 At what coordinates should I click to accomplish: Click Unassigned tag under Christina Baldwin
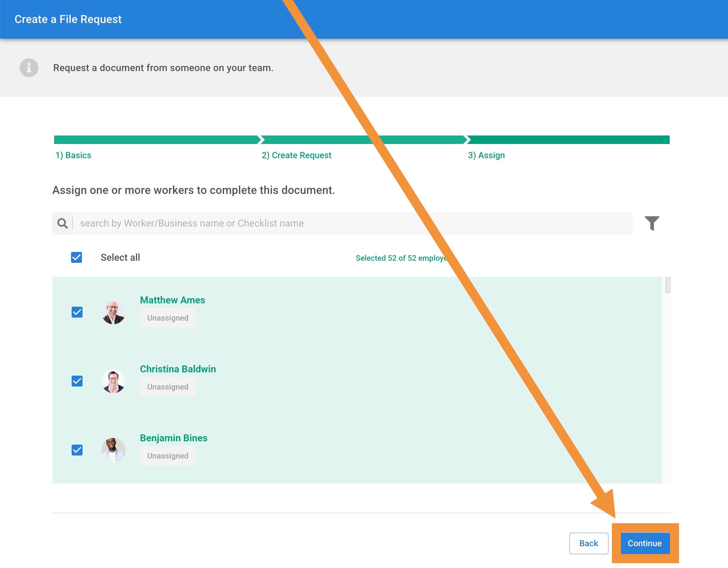(x=168, y=387)
